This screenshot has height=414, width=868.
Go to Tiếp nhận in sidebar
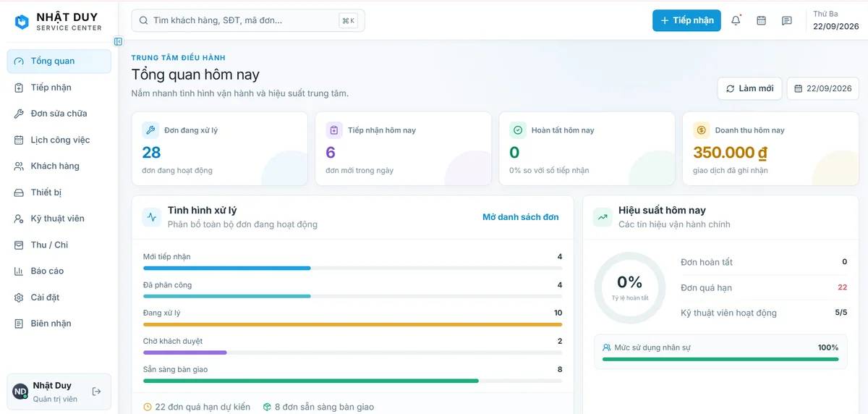[x=59, y=88]
